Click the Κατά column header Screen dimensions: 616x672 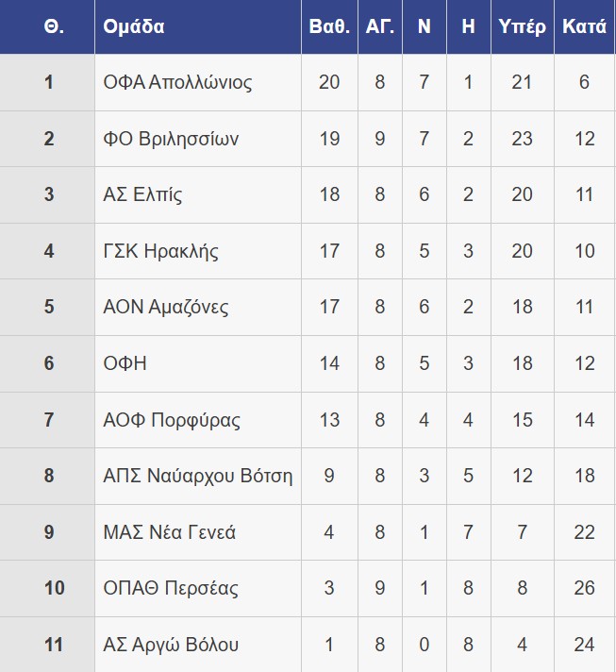click(584, 26)
